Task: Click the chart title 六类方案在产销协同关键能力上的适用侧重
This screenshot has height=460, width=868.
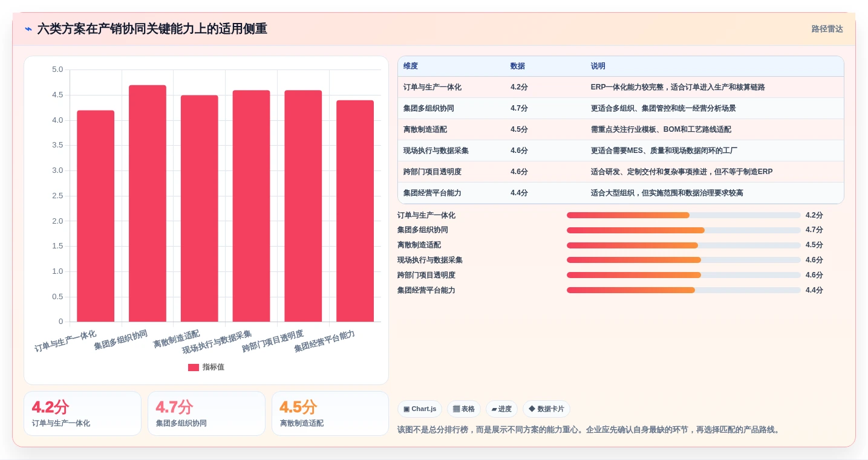Action: [x=152, y=28]
